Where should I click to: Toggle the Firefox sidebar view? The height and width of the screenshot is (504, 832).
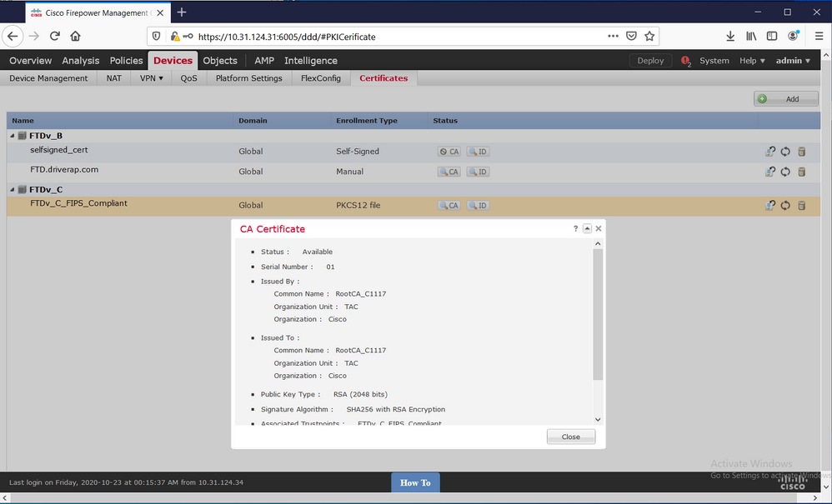point(772,36)
